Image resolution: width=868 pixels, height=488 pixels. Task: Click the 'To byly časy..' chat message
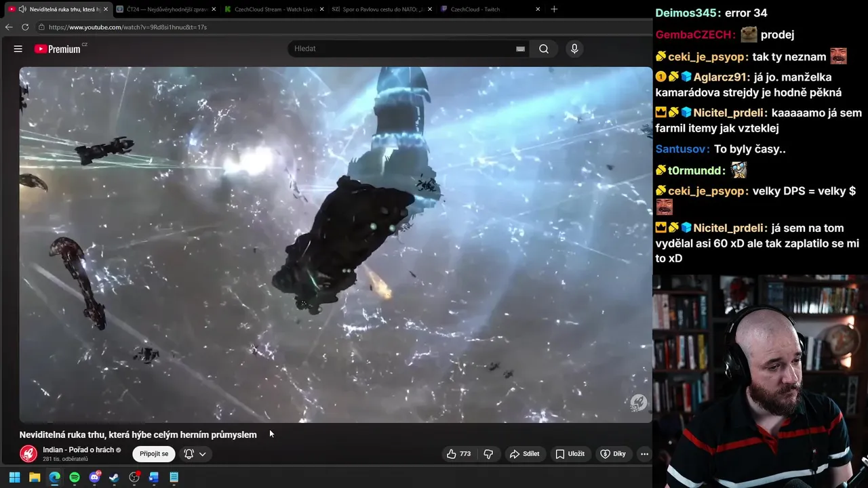pos(749,149)
